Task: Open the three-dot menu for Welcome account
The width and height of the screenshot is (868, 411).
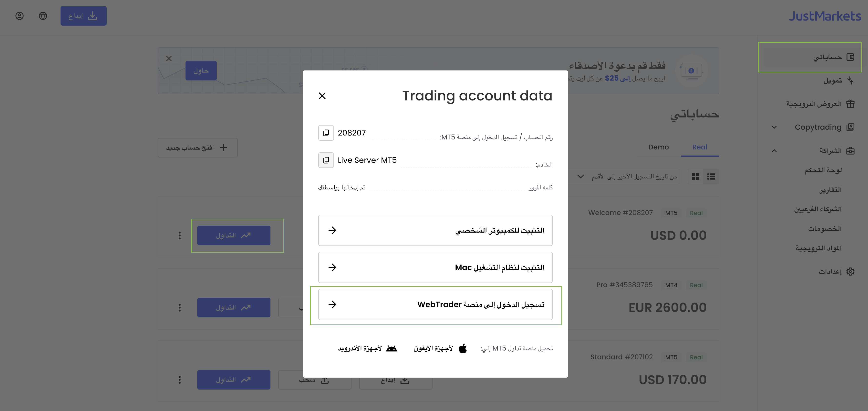Action: click(x=180, y=235)
